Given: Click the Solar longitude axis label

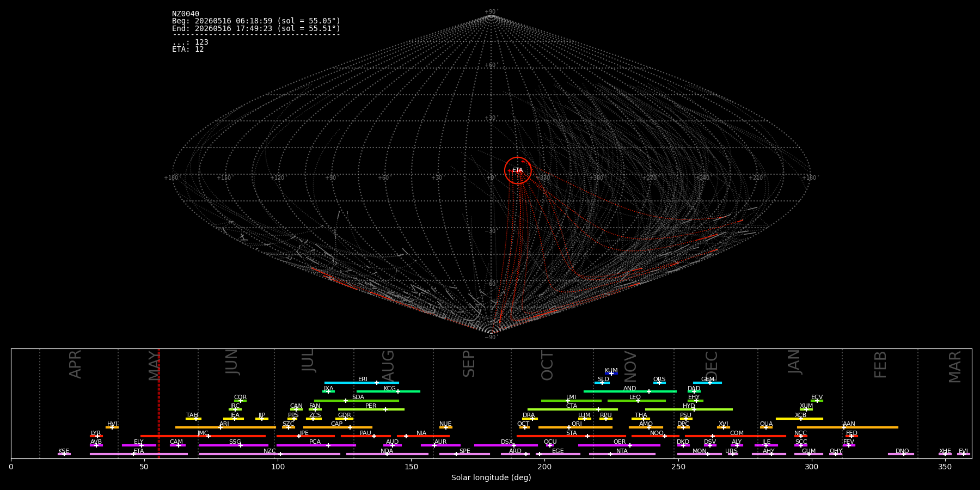Looking at the screenshot, I should pos(491,477).
